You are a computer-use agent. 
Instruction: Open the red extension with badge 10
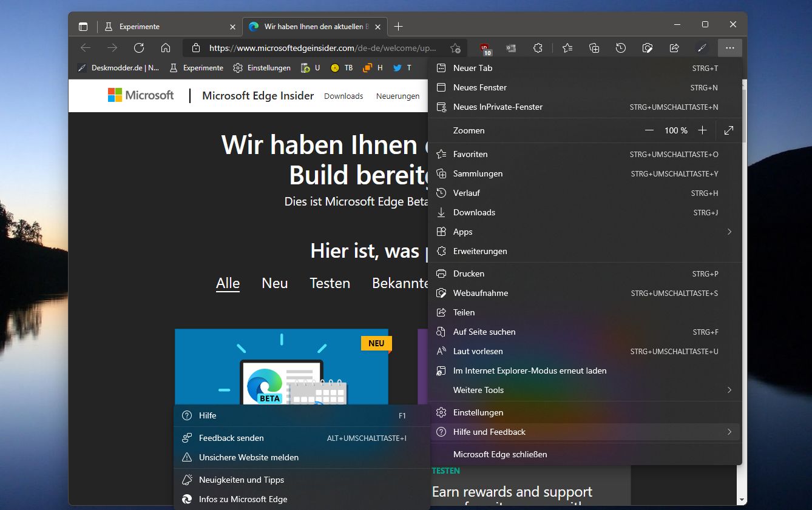485,49
